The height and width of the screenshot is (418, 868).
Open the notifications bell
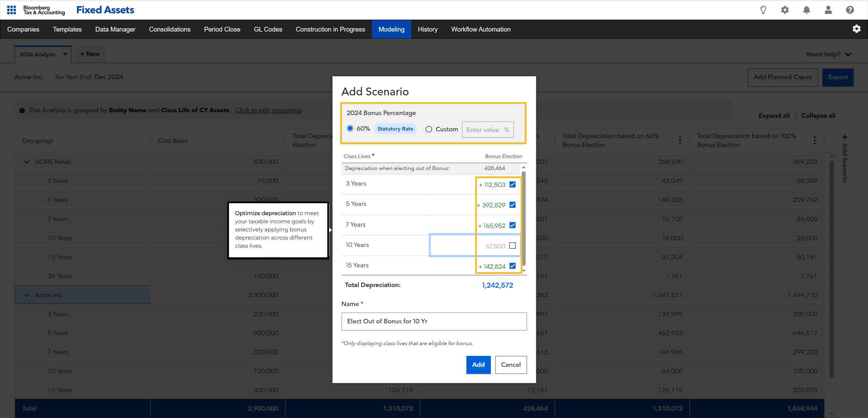click(806, 10)
